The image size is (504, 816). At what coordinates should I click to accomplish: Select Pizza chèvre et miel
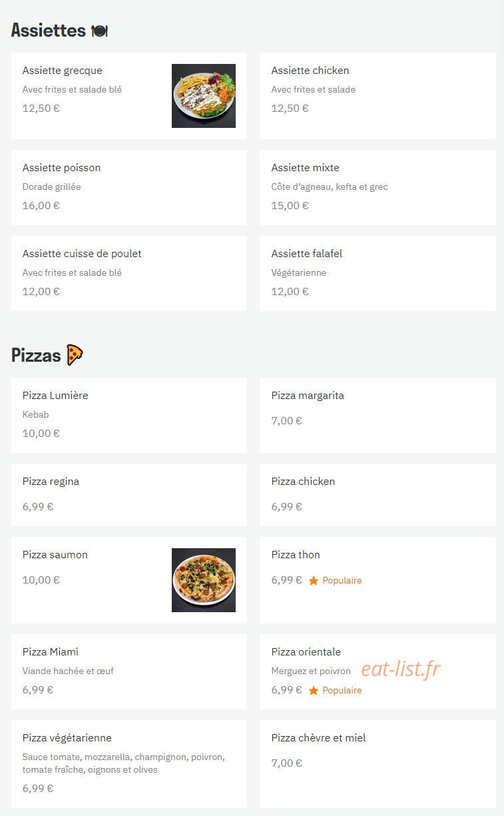point(378,764)
